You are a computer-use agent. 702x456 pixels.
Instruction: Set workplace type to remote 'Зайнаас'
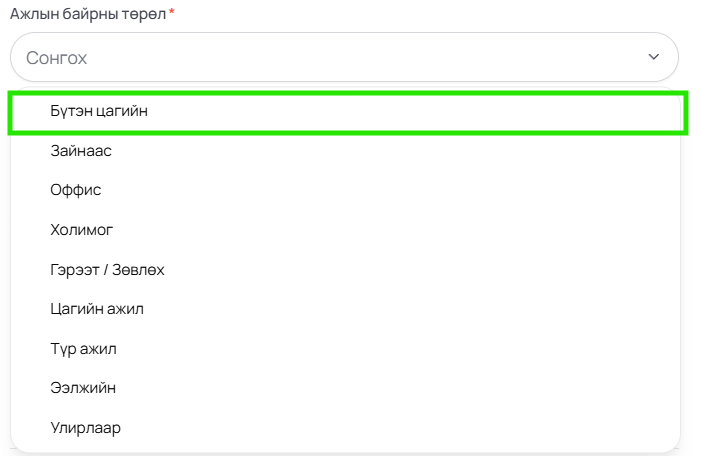345,151
